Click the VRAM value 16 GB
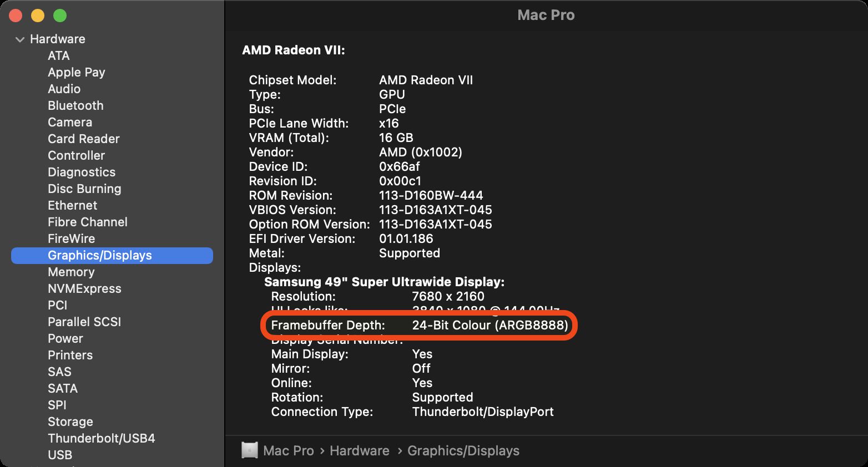The height and width of the screenshot is (467, 868). point(396,138)
